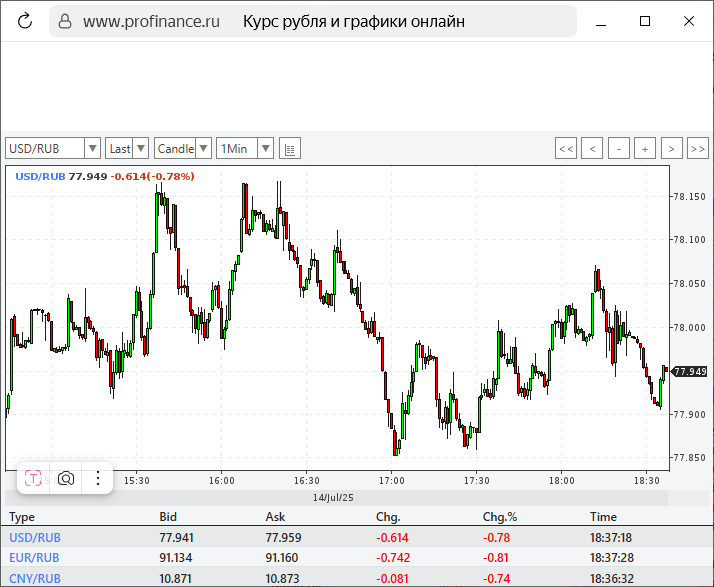Click the www.profinance.ru address field
This screenshot has width=714, height=587.
click(151, 21)
